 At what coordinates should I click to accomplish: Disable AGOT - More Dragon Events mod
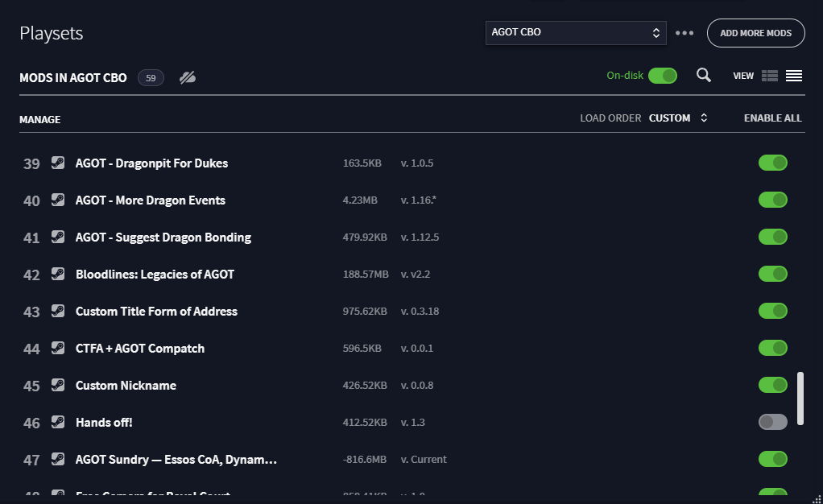[772, 200]
